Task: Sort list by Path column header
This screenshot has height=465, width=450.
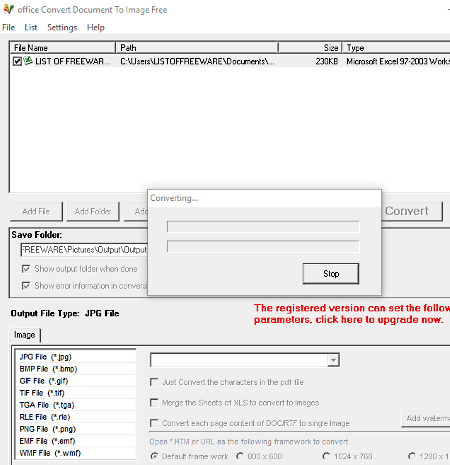Action: click(197, 48)
